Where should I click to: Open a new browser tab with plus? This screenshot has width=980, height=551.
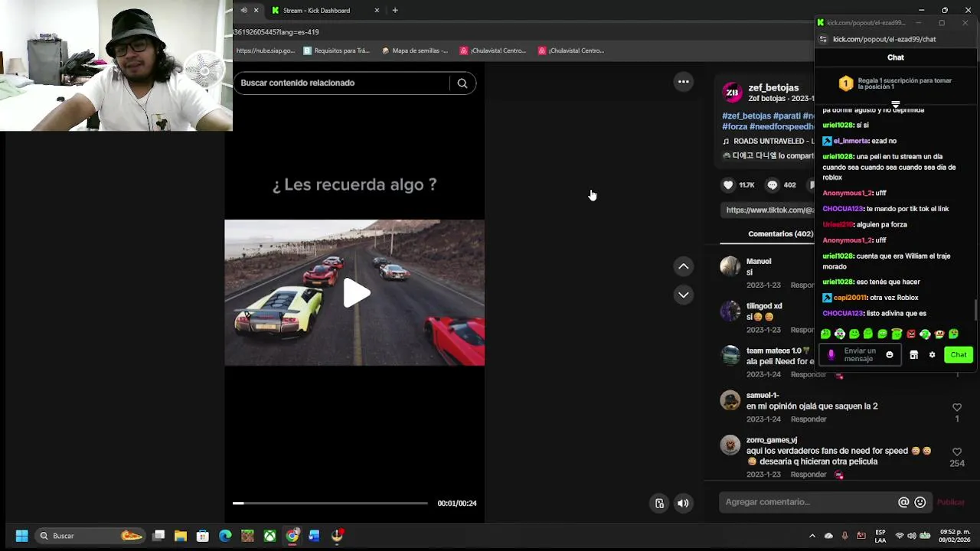[395, 11]
